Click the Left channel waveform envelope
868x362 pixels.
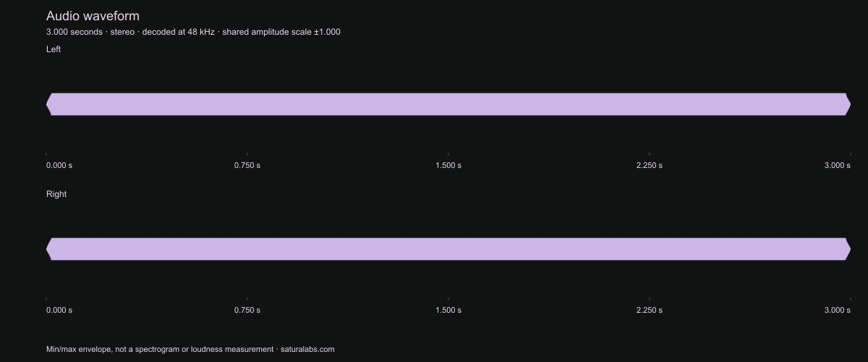pyautogui.click(x=448, y=104)
